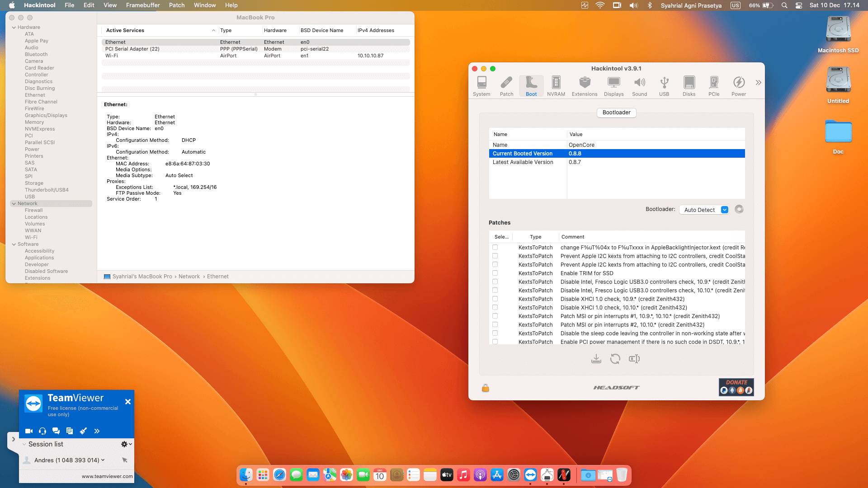Viewport: 868px width, 488px height.
Task: Select the USB toolbar icon
Action: (x=664, y=86)
